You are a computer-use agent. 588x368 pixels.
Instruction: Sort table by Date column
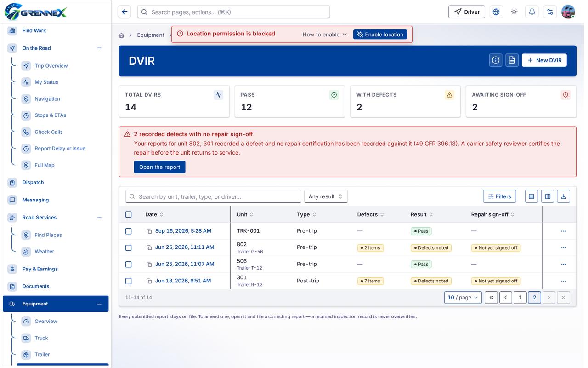pyautogui.click(x=154, y=214)
